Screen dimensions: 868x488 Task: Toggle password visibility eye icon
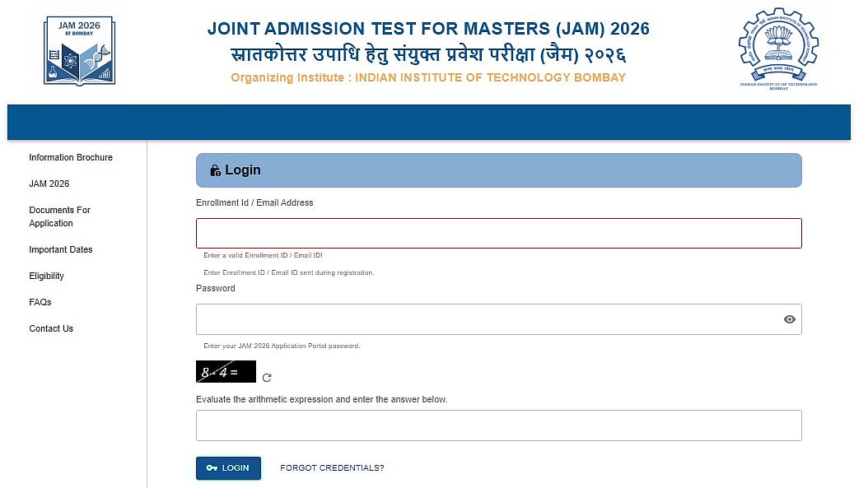pos(789,319)
